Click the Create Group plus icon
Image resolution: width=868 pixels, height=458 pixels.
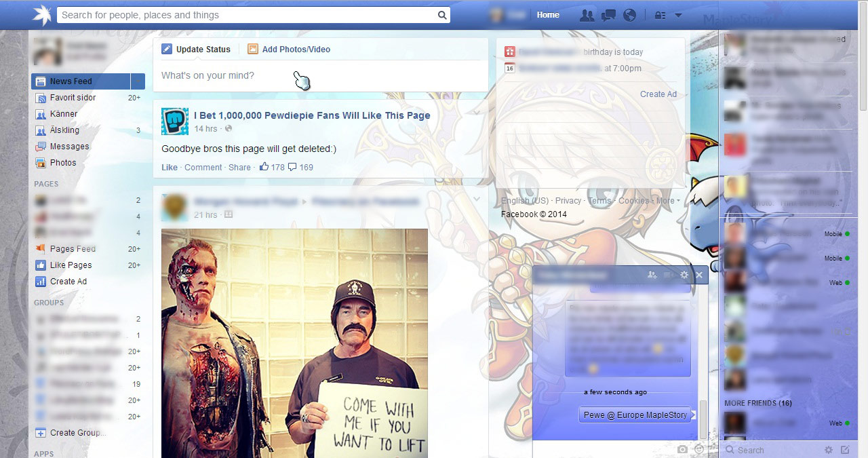(41, 433)
